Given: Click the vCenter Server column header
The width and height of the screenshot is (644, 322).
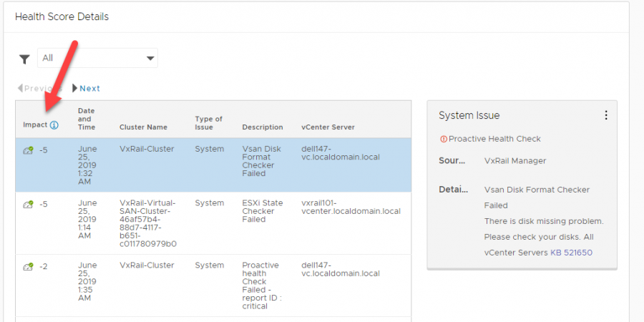Looking at the screenshot, I should (328, 127).
